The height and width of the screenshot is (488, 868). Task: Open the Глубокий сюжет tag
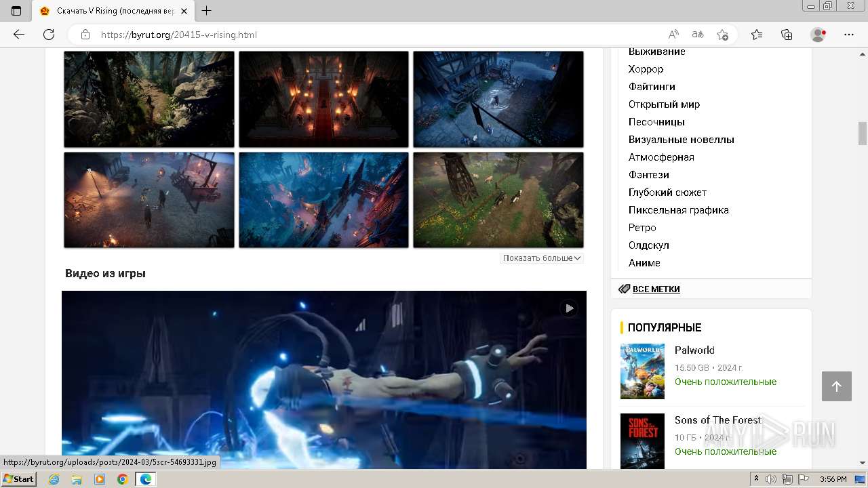(667, 192)
